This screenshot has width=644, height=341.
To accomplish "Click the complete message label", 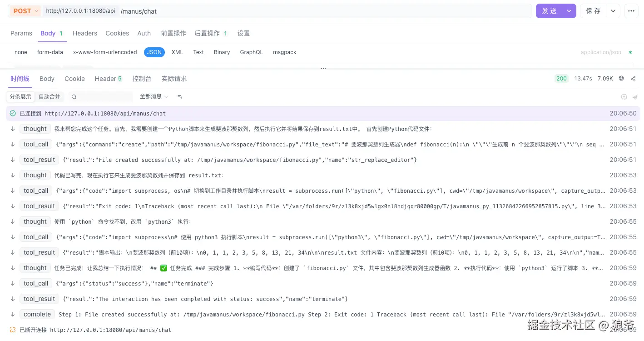I will [x=37, y=314].
